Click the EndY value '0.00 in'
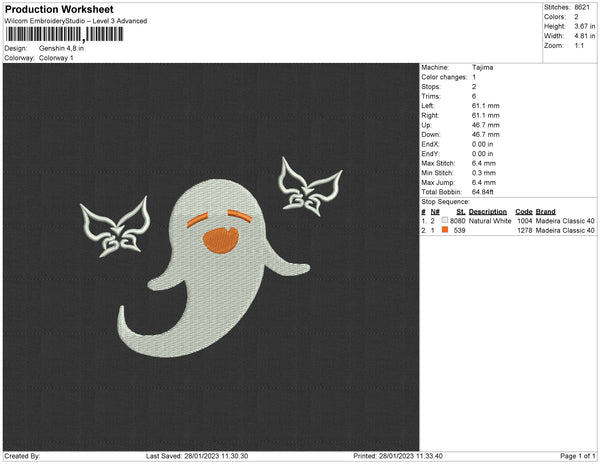 483,154
